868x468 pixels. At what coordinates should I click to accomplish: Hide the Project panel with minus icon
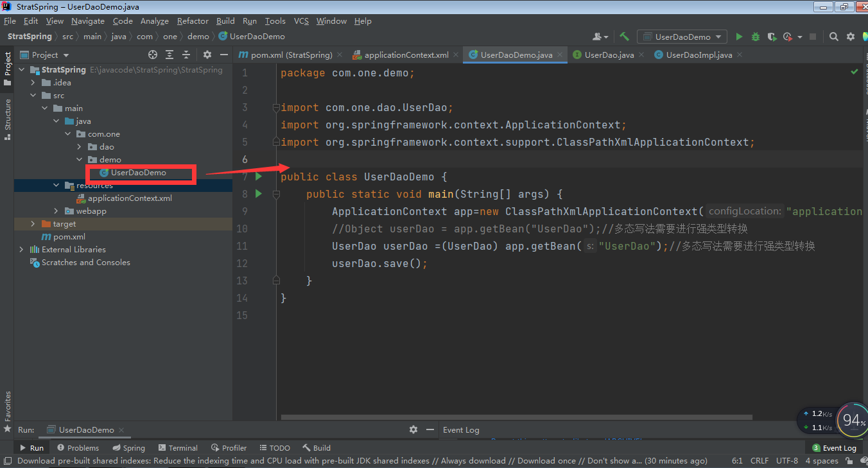coord(223,55)
